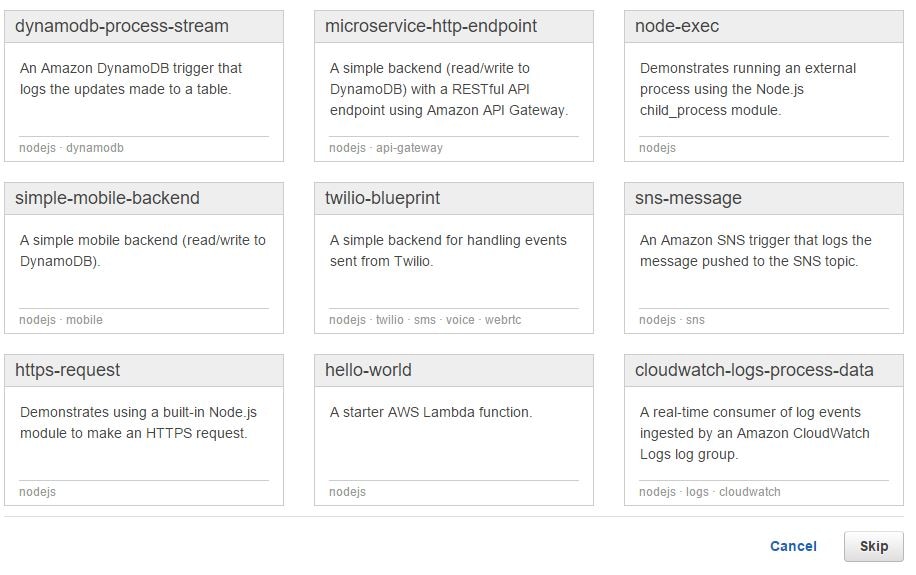The image size is (916, 575).
Task: Click the sns tag under sns-message
Action: coord(695,320)
